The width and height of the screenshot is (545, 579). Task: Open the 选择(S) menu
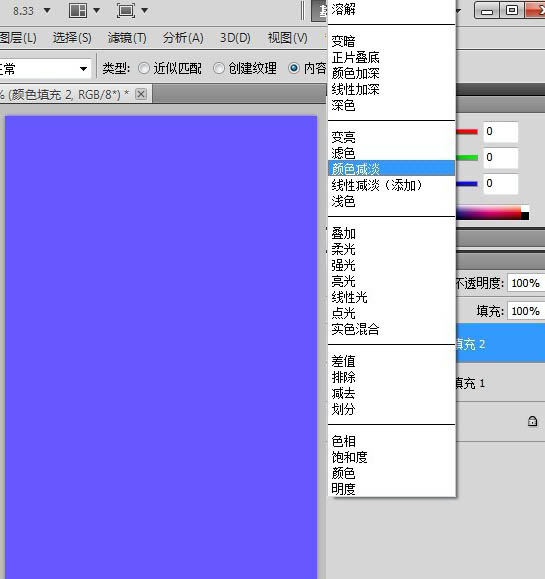point(72,38)
